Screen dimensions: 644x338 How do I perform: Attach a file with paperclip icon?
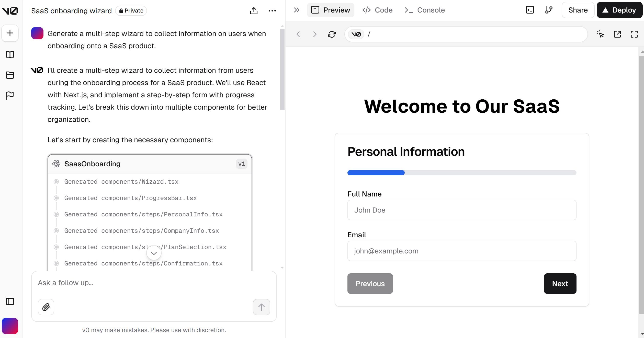click(x=46, y=307)
